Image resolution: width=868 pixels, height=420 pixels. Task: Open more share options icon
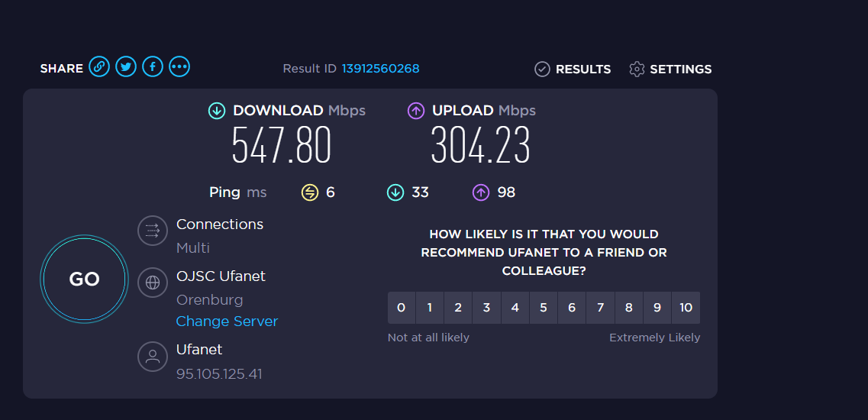(x=179, y=67)
